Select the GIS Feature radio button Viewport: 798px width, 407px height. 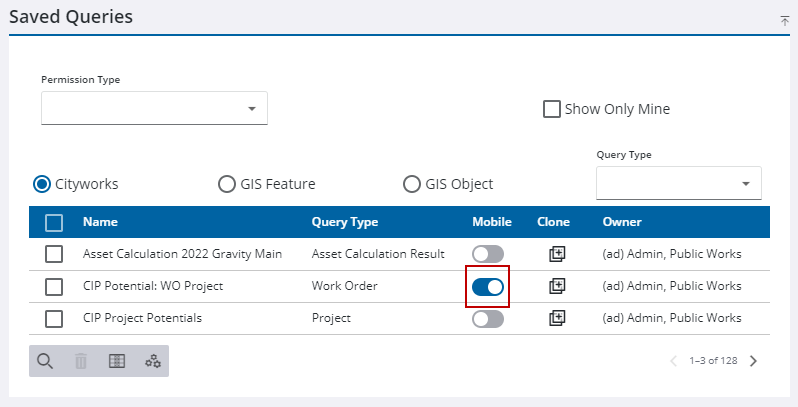[226, 184]
